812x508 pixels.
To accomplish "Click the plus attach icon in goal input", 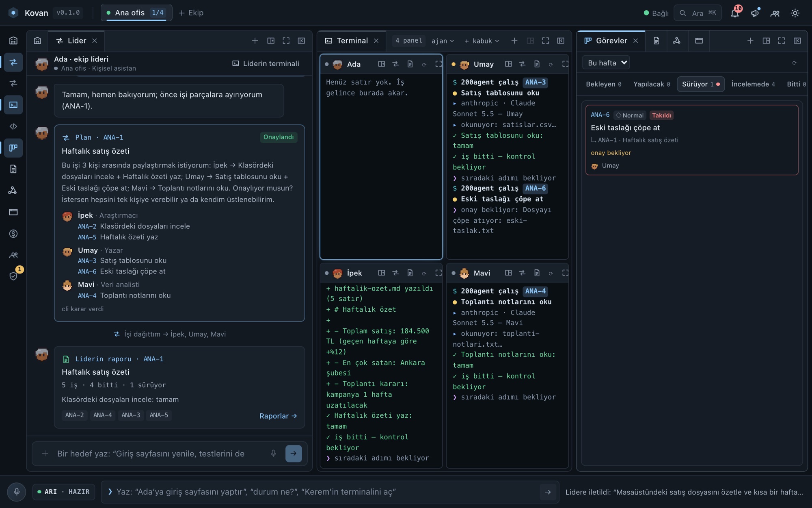I will pyautogui.click(x=45, y=453).
